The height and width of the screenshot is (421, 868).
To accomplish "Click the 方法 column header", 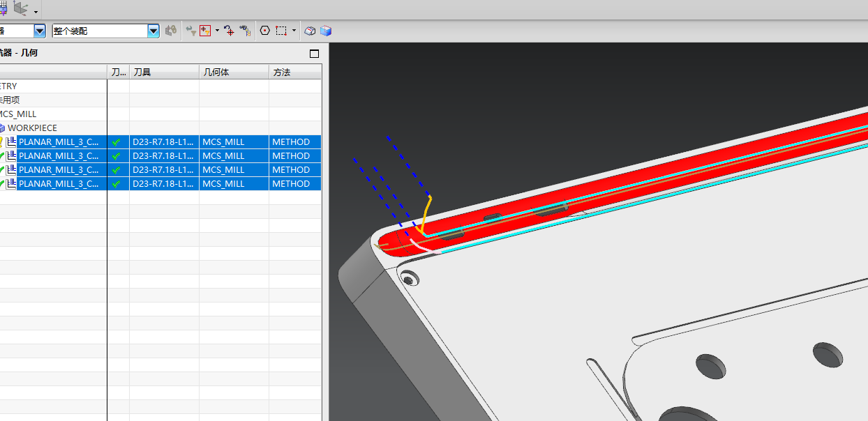I will pos(295,72).
